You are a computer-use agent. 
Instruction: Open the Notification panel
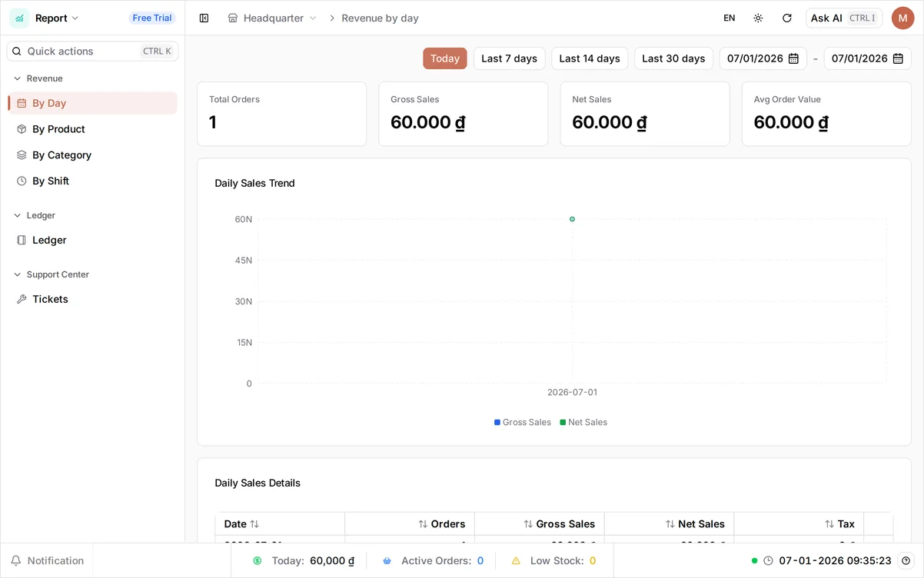[47, 560]
